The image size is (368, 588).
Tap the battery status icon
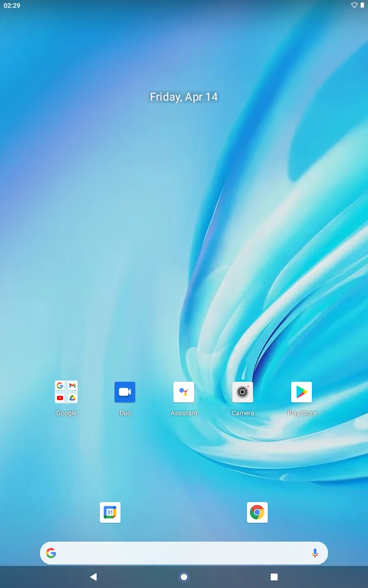click(x=362, y=5)
